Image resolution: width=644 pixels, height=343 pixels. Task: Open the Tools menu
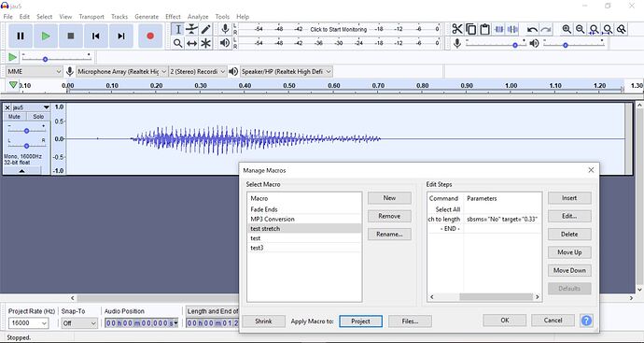click(x=222, y=17)
